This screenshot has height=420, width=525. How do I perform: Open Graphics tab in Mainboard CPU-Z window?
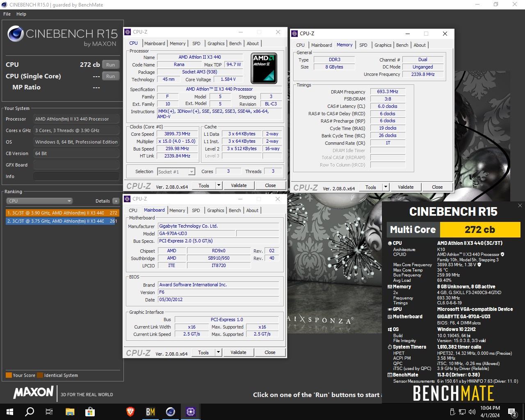coord(216,210)
